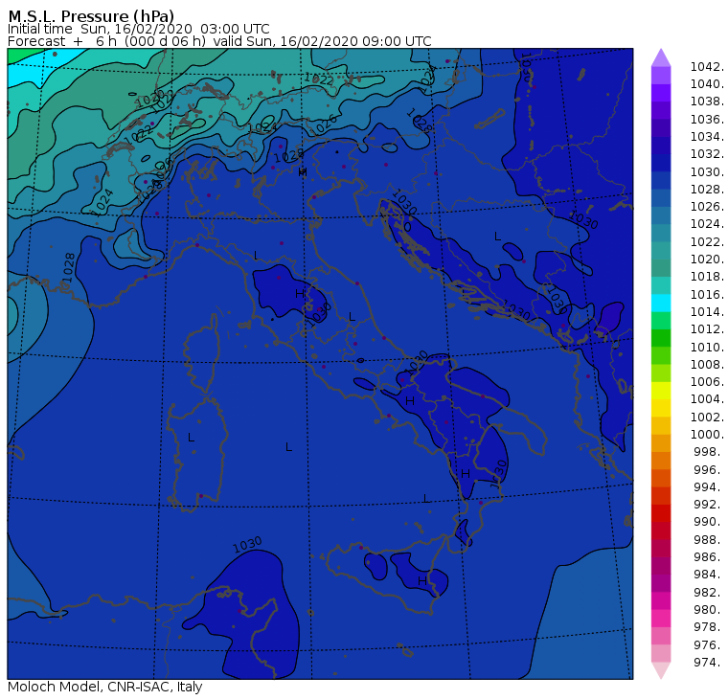Click the H marker over Calabria
This screenshot has width=728, height=700.
(x=466, y=473)
